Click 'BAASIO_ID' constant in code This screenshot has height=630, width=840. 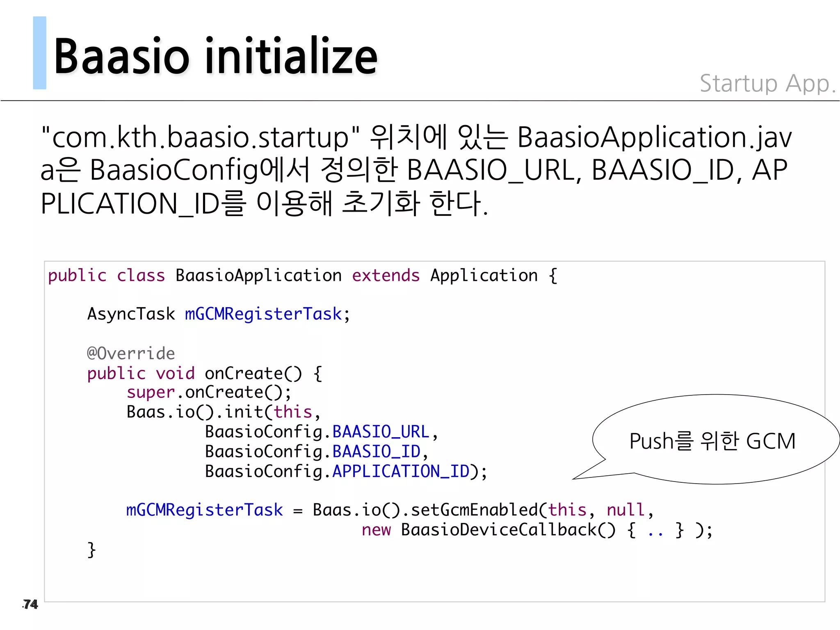click(x=376, y=452)
